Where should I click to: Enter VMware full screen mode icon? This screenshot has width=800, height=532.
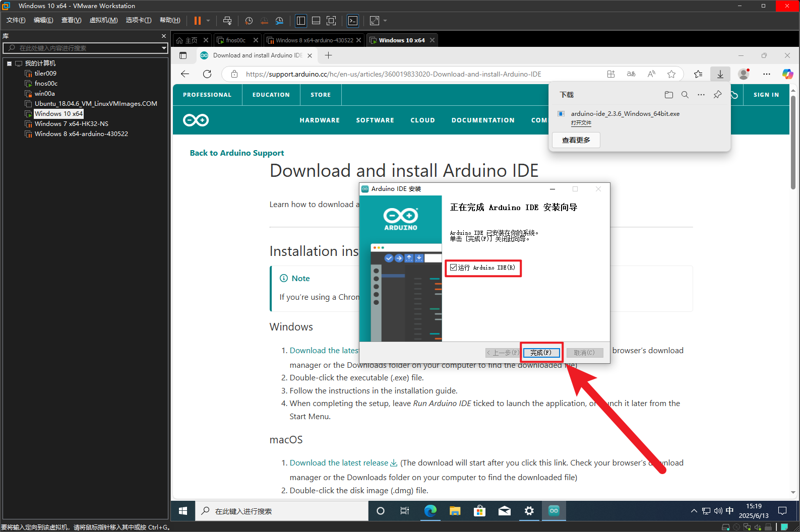pyautogui.click(x=331, y=21)
